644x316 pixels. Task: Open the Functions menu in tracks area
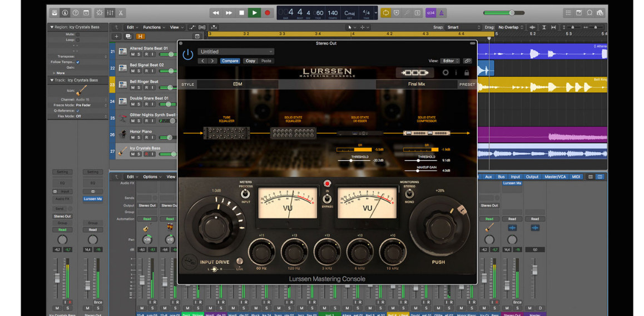153,27
